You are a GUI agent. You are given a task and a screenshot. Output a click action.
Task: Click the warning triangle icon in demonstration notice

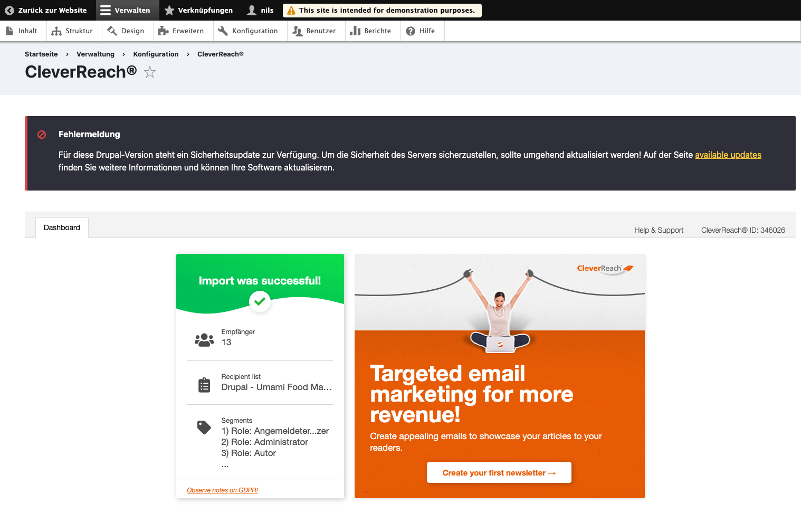[x=291, y=11]
